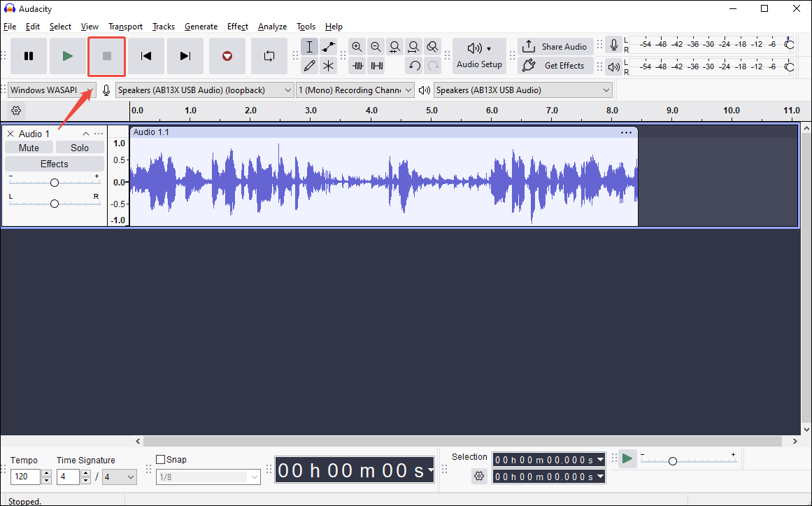Open the Tracks menu

pos(164,27)
